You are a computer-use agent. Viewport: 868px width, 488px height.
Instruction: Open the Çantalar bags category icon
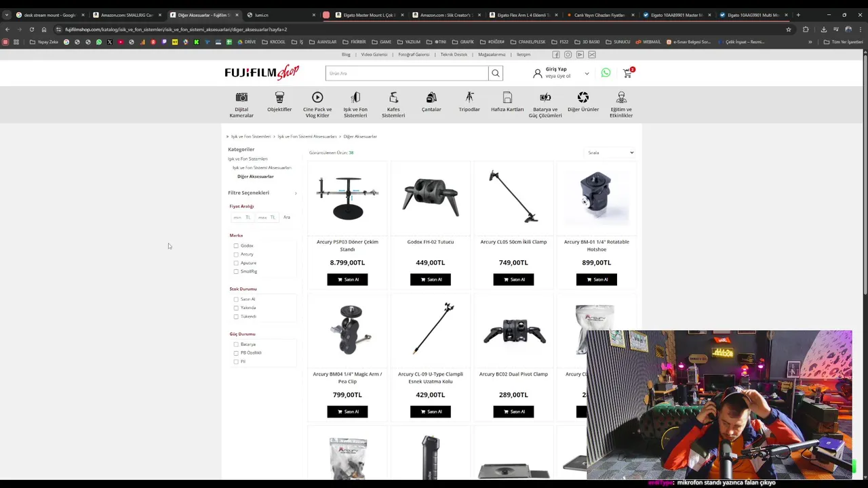pyautogui.click(x=431, y=98)
